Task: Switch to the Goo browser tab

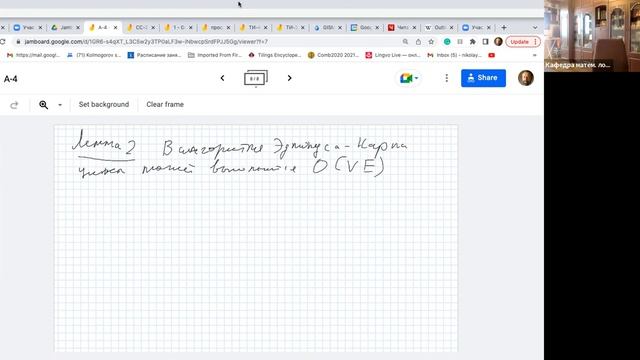Action: (x=365, y=27)
